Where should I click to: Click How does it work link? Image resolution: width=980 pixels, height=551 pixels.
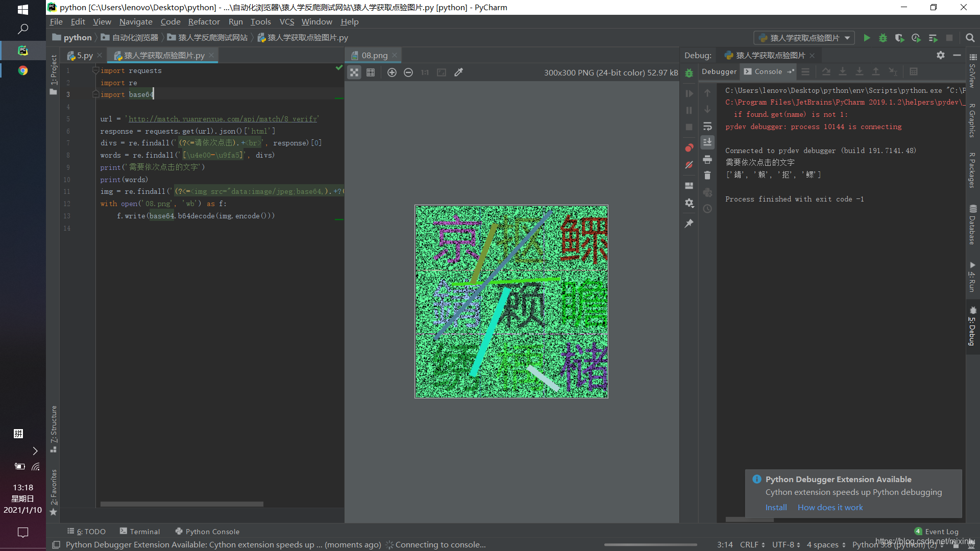830,507
